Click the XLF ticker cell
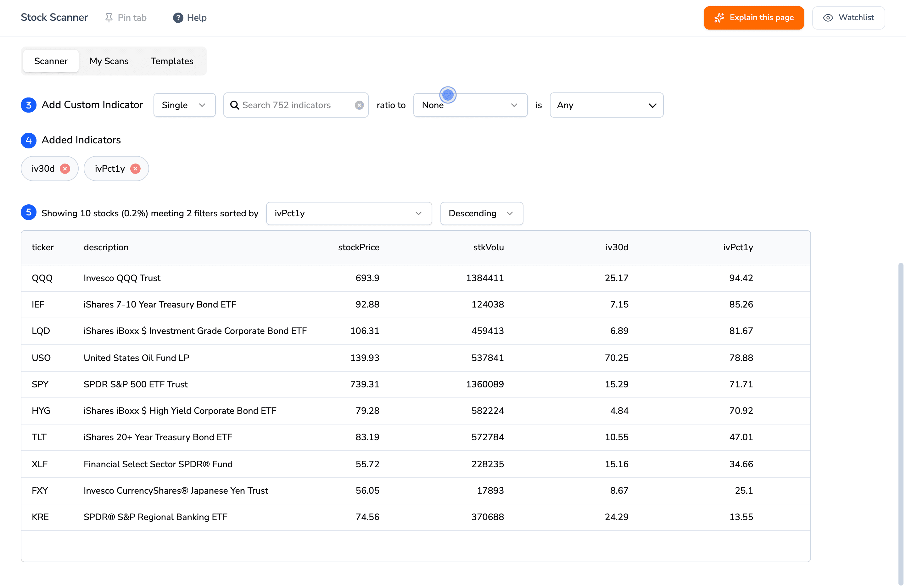The width and height of the screenshot is (906, 588). coord(40,464)
